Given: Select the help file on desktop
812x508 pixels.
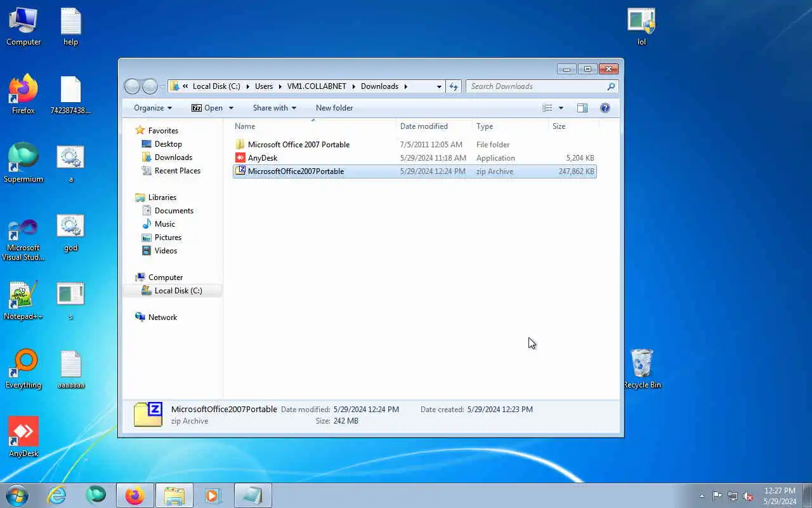Looking at the screenshot, I should pyautogui.click(x=70, y=26).
